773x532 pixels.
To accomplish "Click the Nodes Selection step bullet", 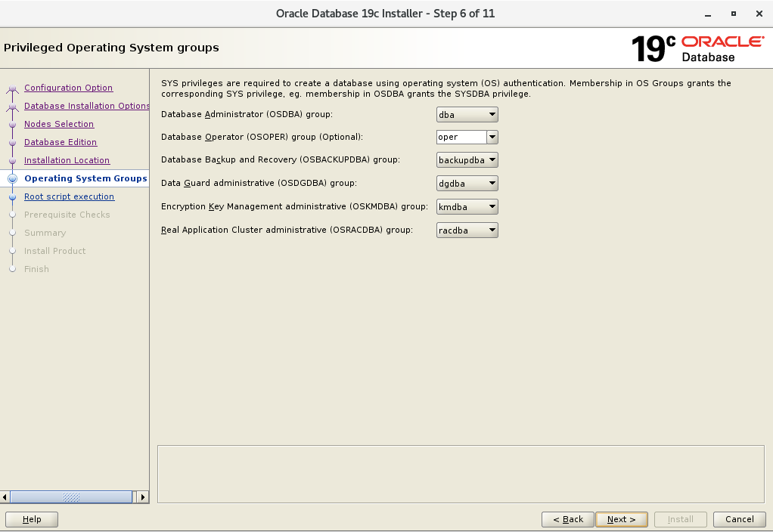I will 12,125.
